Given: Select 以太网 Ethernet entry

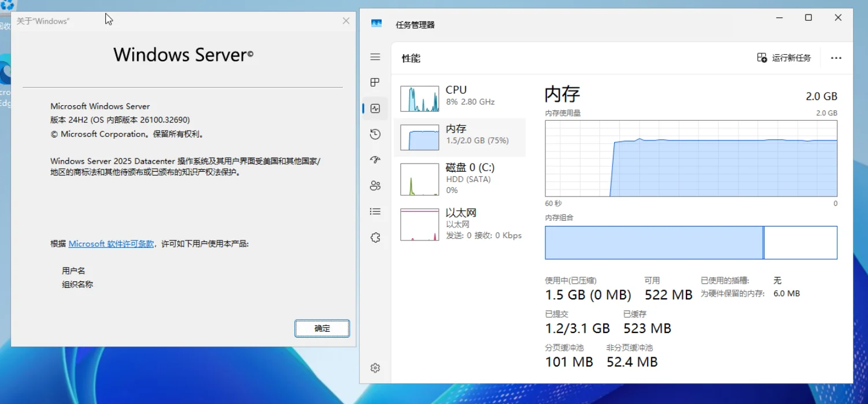Looking at the screenshot, I should click(x=460, y=224).
